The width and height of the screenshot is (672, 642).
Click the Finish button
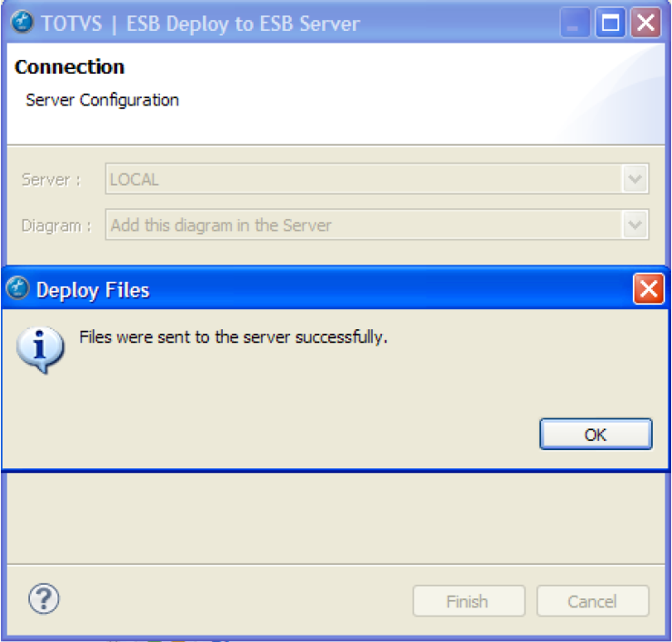click(468, 601)
